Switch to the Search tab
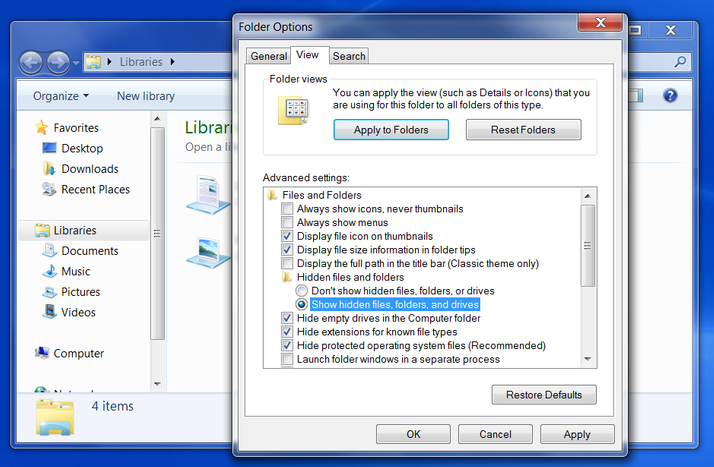The height and width of the screenshot is (467, 714). pyautogui.click(x=349, y=56)
